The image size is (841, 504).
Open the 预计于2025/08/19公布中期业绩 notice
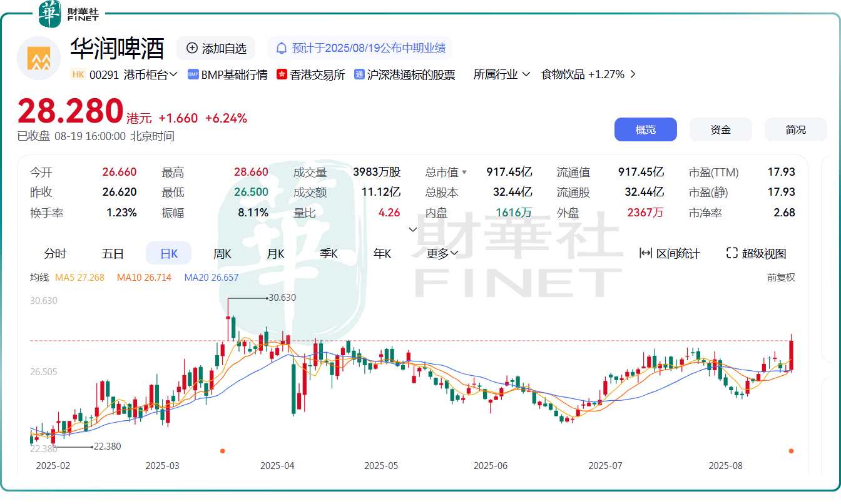tap(360, 48)
